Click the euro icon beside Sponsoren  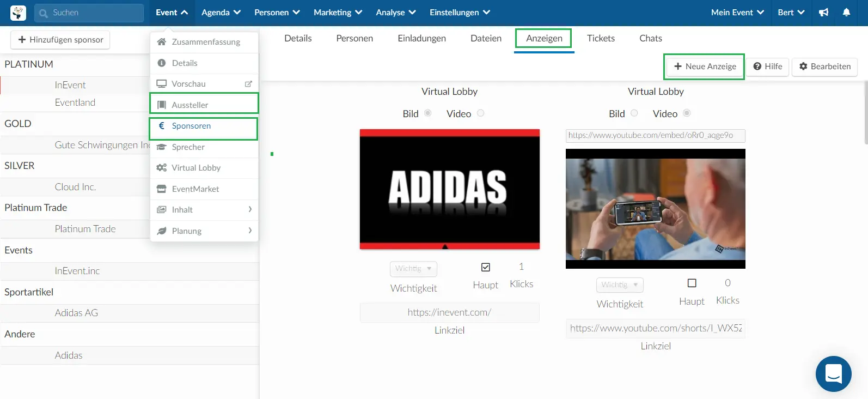pyautogui.click(x=161, y=126)
